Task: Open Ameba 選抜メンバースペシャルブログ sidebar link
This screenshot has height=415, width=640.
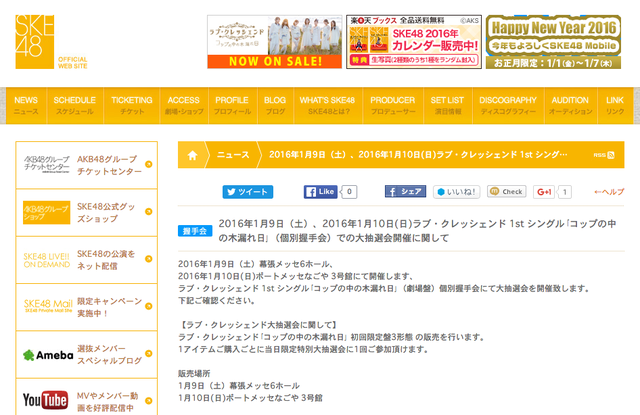Action: point(87,355)
